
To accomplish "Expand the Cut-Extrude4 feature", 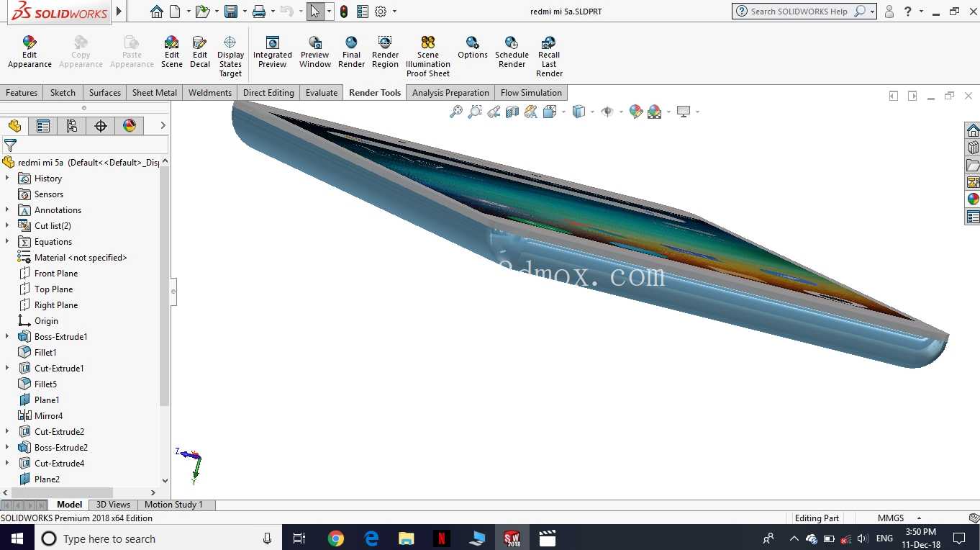I will [x=7, y=463].
